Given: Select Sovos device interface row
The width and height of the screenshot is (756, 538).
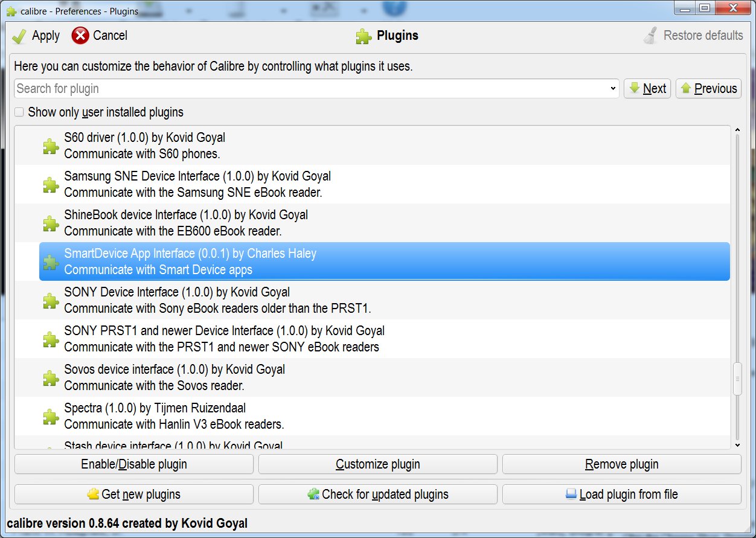Looking at the screenshot, I should [x=385, y=377].
